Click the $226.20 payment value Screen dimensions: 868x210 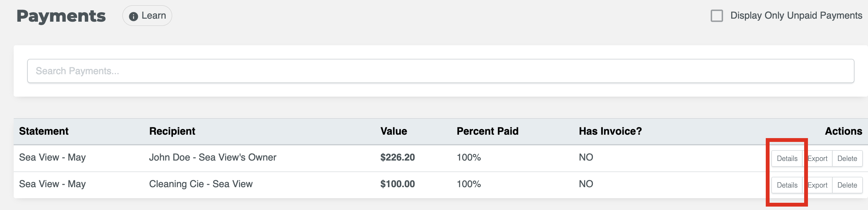(398, 157)
